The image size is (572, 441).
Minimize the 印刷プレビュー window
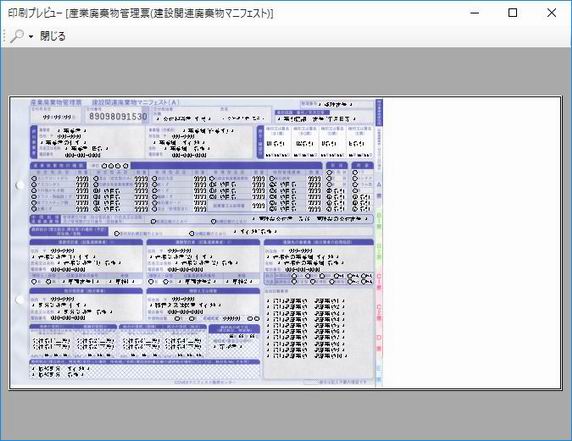click(474, 13)
